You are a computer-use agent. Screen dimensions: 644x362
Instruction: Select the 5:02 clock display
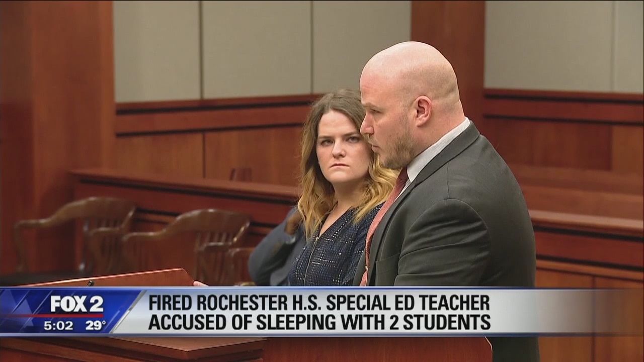coord(58,325)
